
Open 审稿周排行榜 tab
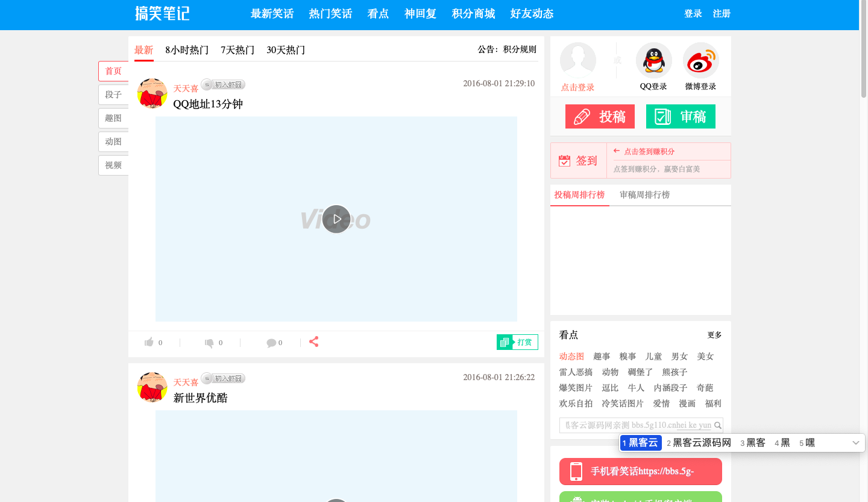[x=644, y=195]
